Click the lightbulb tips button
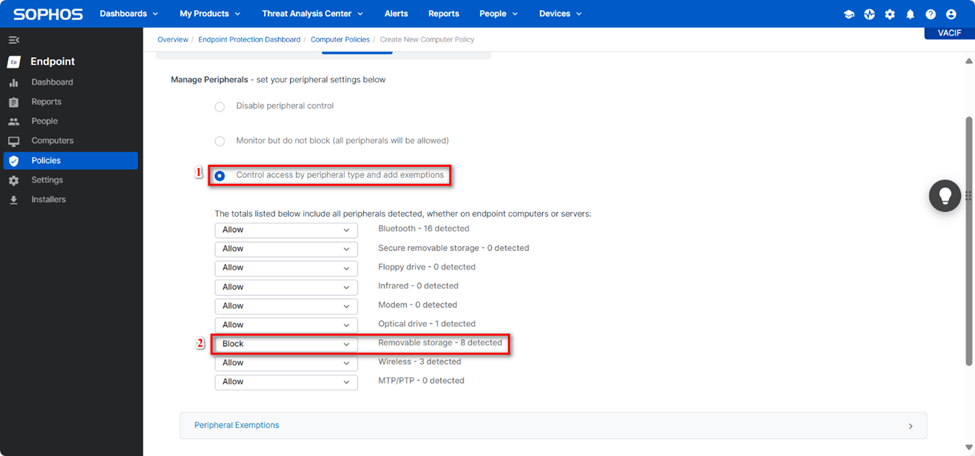 click(944, 196)
